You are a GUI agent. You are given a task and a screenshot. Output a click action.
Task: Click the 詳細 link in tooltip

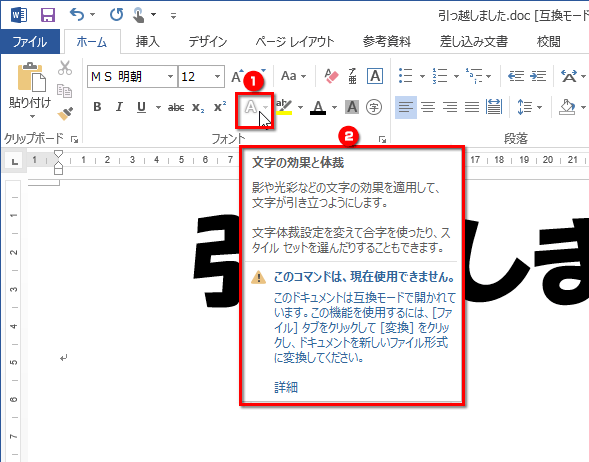pyautogui.click(x=286, y=387)
